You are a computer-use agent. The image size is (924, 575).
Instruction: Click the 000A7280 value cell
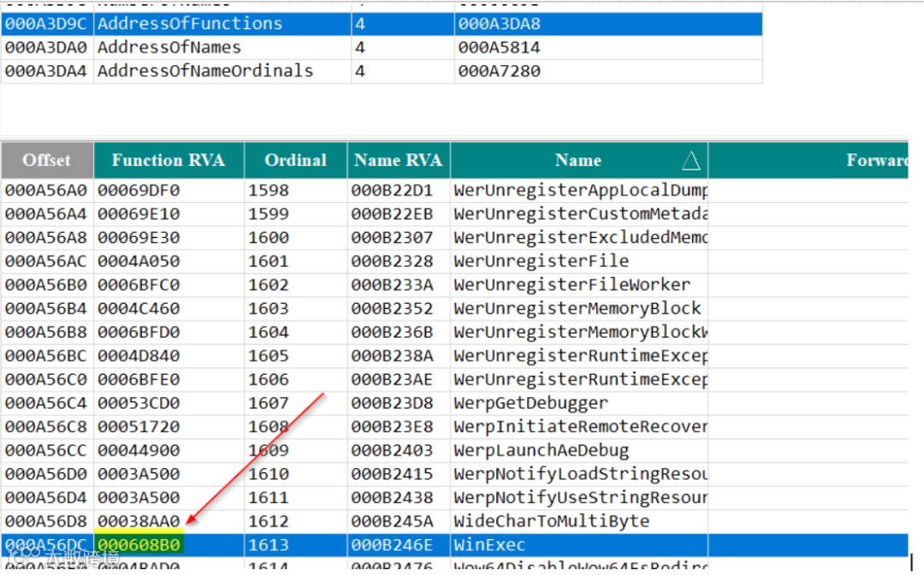(x=608, y=71)
